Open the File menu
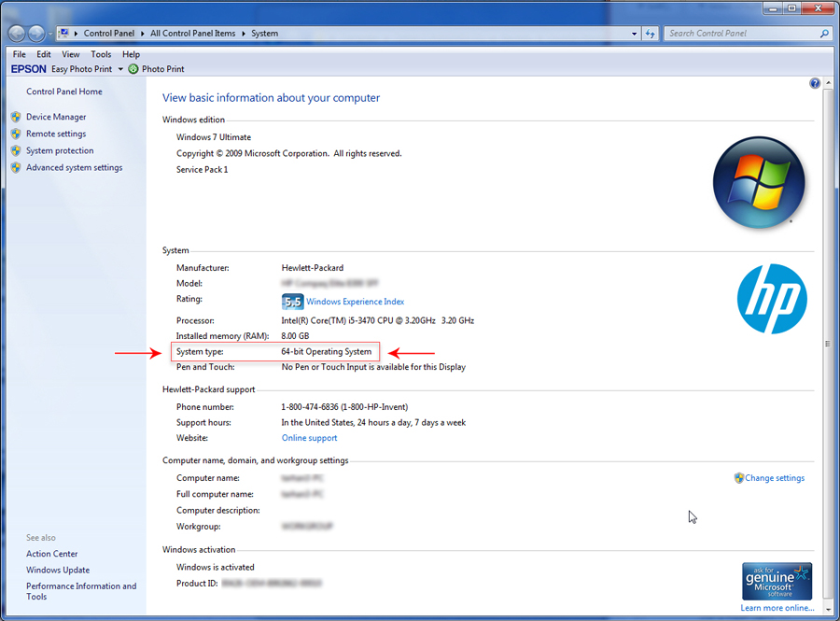 20,54
